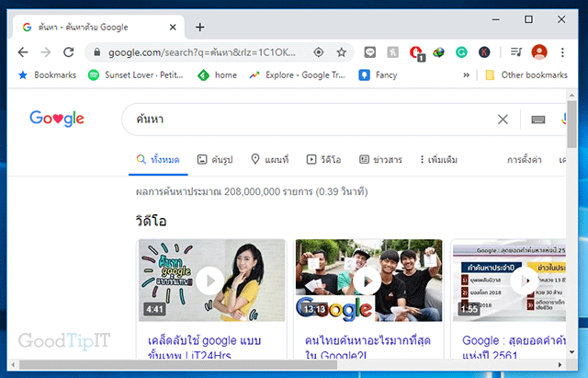This screenshot has height=378, width=588.
Task: Open the Fancy bookmark
Action: tap(378, 75)
